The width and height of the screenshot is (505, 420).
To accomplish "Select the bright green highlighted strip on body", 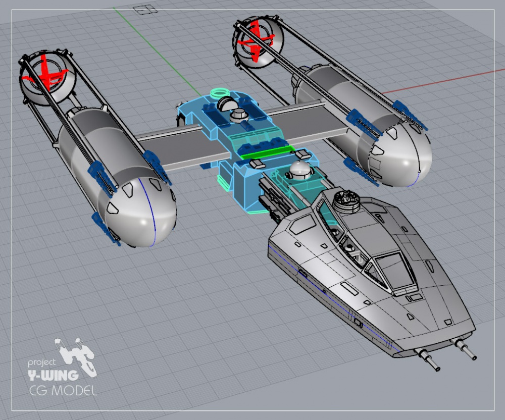I will (x=267, y=152).
